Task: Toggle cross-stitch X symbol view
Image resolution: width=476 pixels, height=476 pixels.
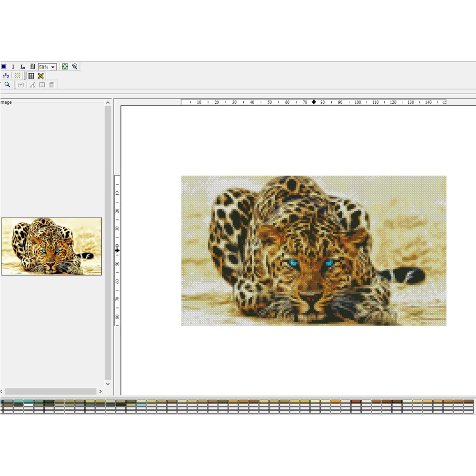Action: (40, 75)
